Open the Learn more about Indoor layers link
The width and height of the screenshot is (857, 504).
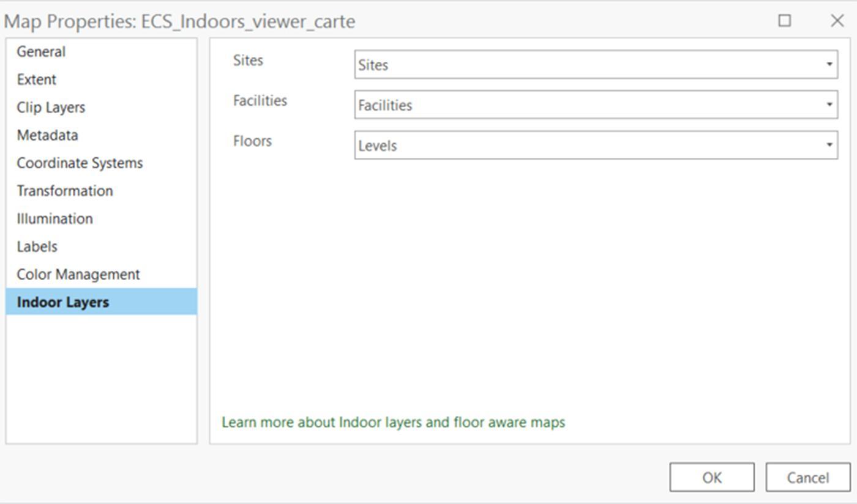pyautogui.click(x=393, y=423)
